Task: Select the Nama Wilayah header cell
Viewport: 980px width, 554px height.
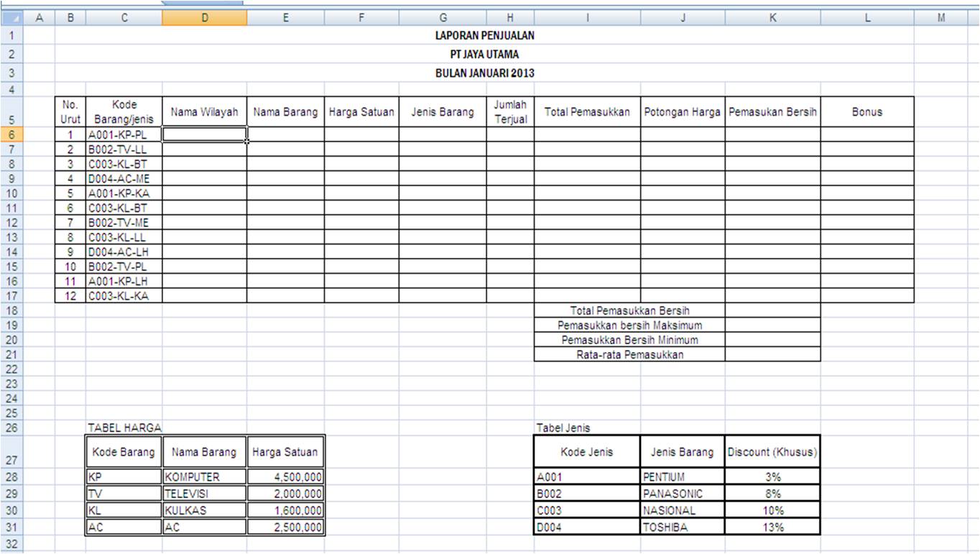Action: point(205,112)
